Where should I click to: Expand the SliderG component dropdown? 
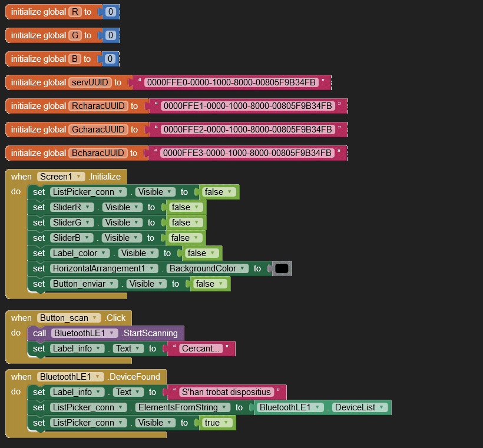88,223
